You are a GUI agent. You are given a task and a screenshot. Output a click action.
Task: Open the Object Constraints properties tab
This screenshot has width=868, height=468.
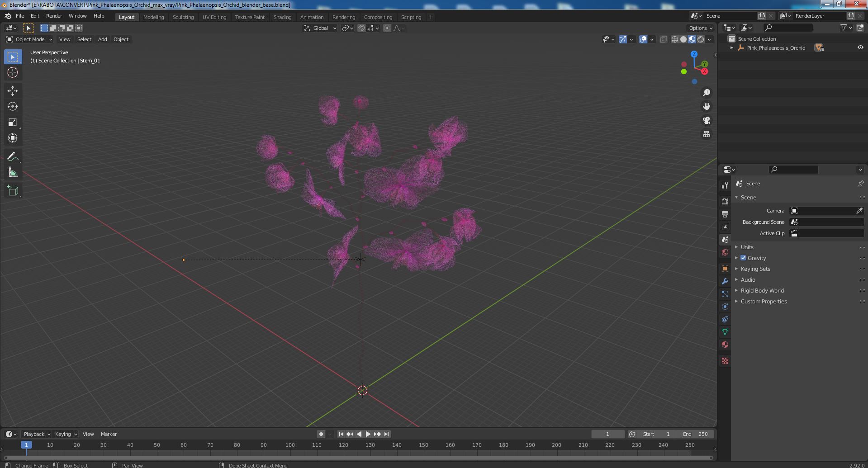point(725,319)
